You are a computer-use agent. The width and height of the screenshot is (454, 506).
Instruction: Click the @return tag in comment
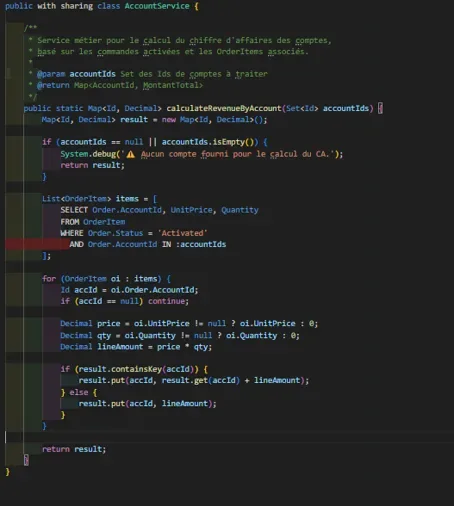coord(53,85)
